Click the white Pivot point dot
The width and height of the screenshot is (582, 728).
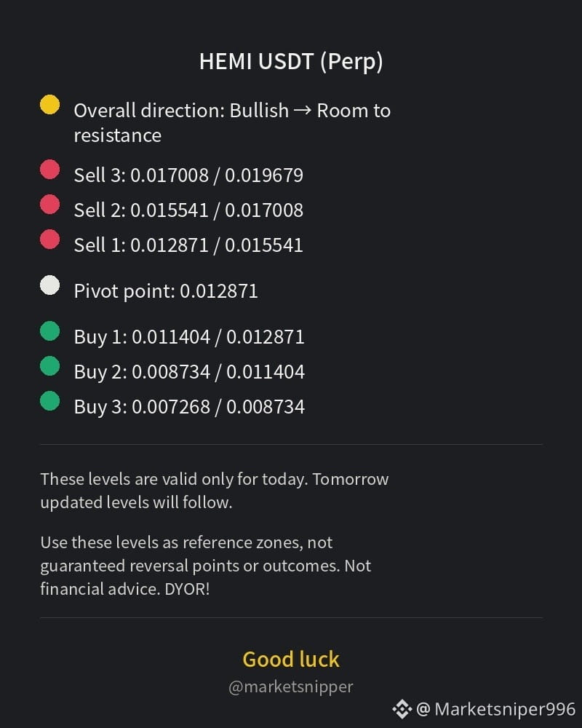[49, 285]
